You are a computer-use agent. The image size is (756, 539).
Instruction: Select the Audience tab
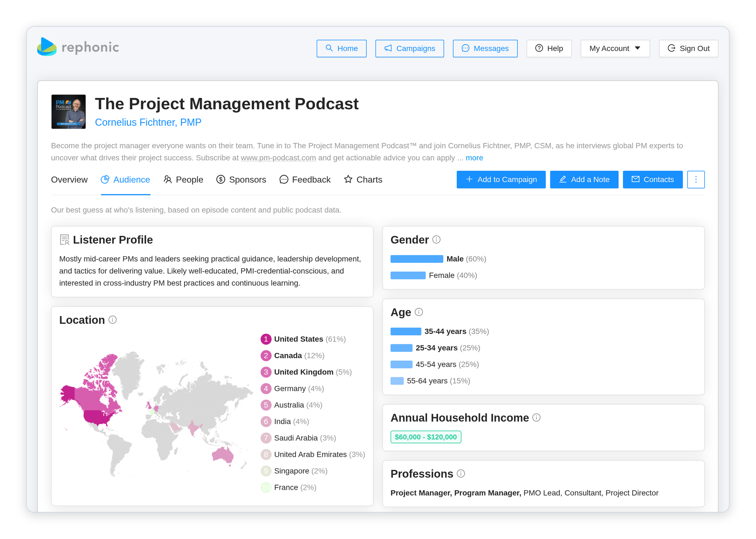(x=125, y=180)
